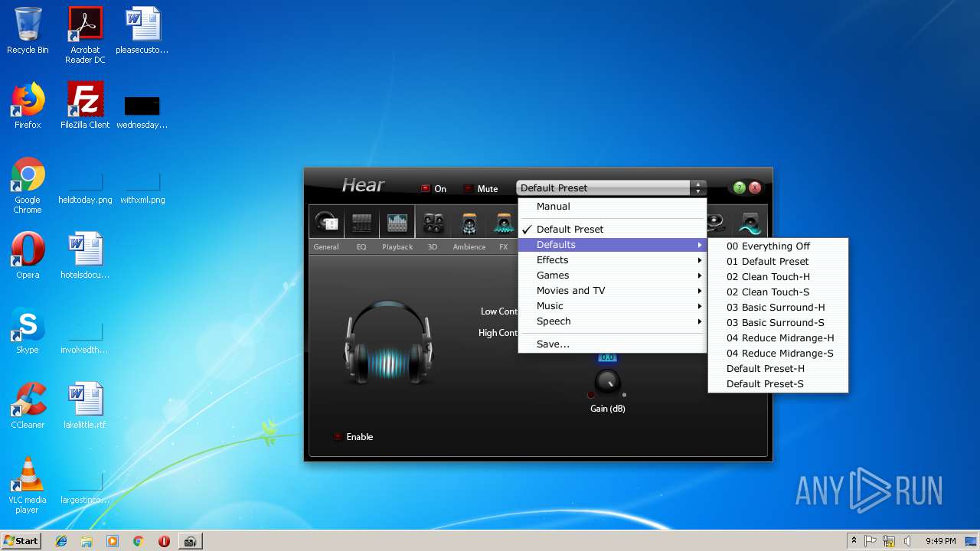Screen dimensions: 980x551
Task: Open Opera desktop shortcut
Action: 28,256
